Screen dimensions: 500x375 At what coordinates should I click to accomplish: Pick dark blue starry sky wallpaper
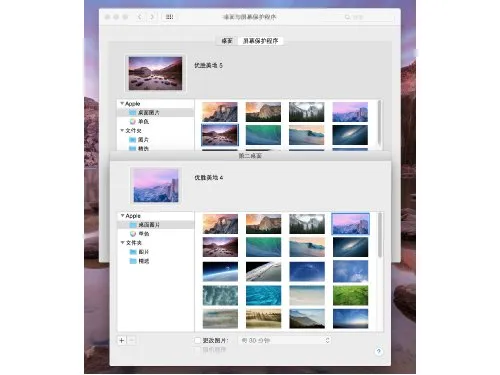[307, 271]
